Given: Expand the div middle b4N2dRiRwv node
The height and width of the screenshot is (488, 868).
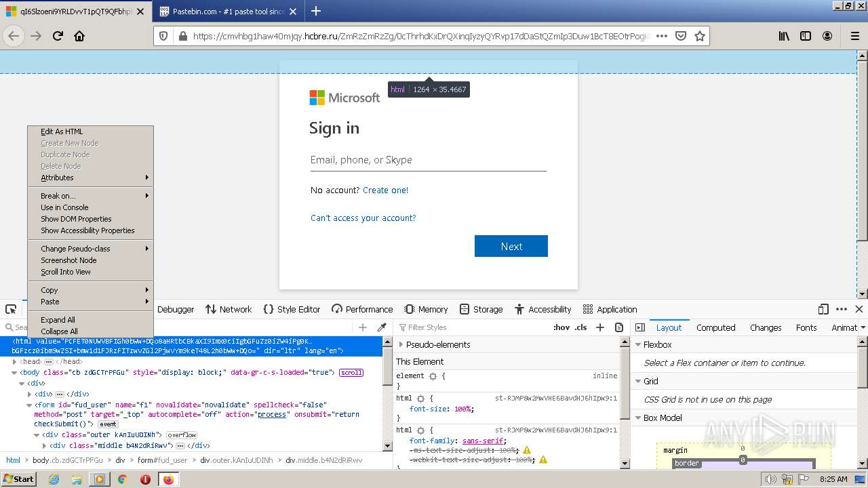Looking at the screenshot, I should [x=45, y=446].
